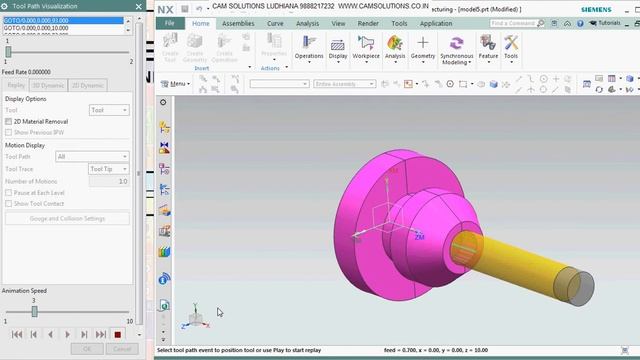Open the Tutorials link icon
640x360 pixels.
(x=605, y=23)
